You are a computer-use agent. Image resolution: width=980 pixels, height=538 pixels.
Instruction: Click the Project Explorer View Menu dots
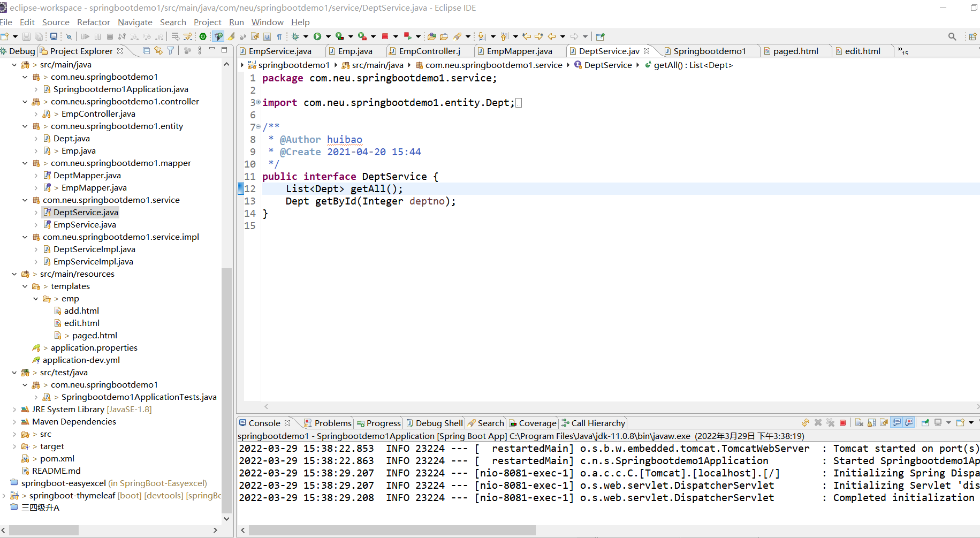click(200, 50)
